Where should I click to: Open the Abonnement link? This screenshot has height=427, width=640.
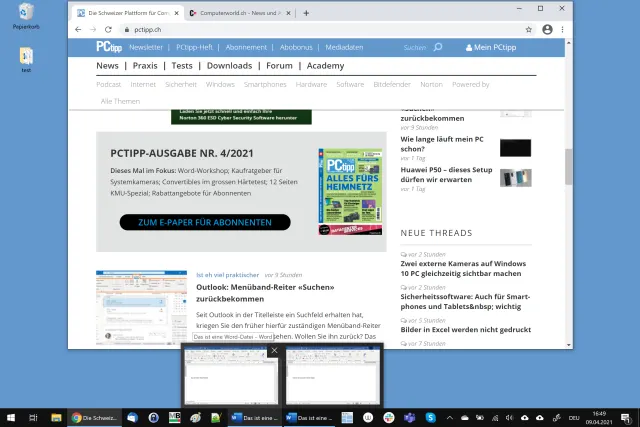tap(246, 47)
